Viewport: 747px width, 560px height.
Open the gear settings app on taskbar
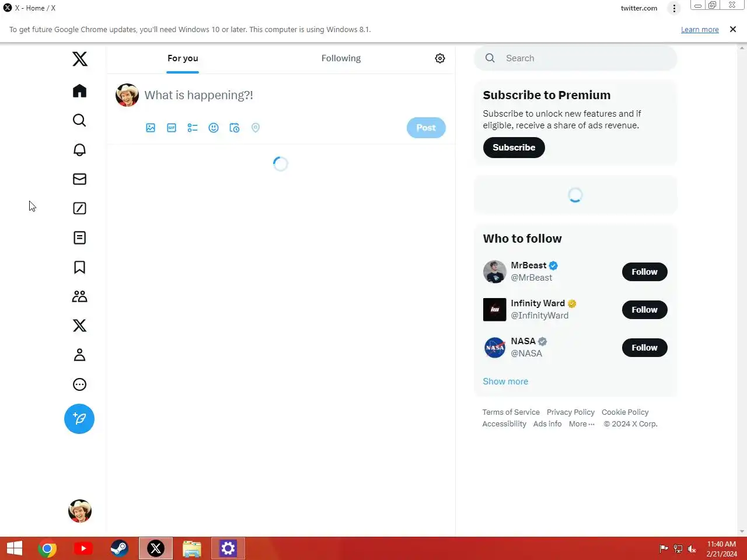[x=228, y=548]
